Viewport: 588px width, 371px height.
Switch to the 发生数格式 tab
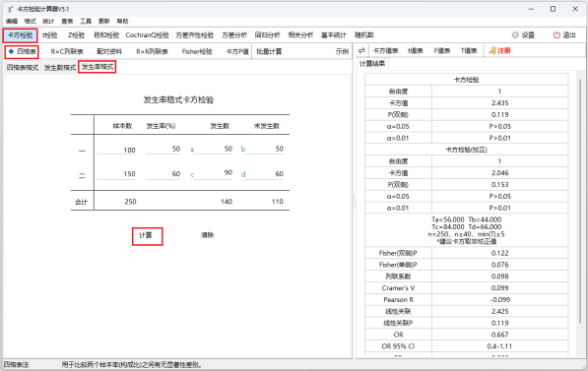coord(60,68)
